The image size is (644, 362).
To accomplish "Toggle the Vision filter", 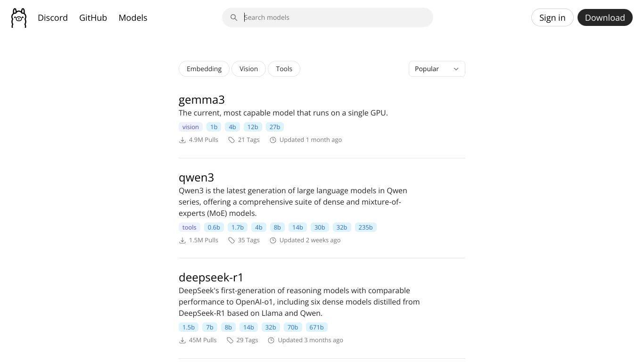I will pyautogui.click(x=248, y=69).
